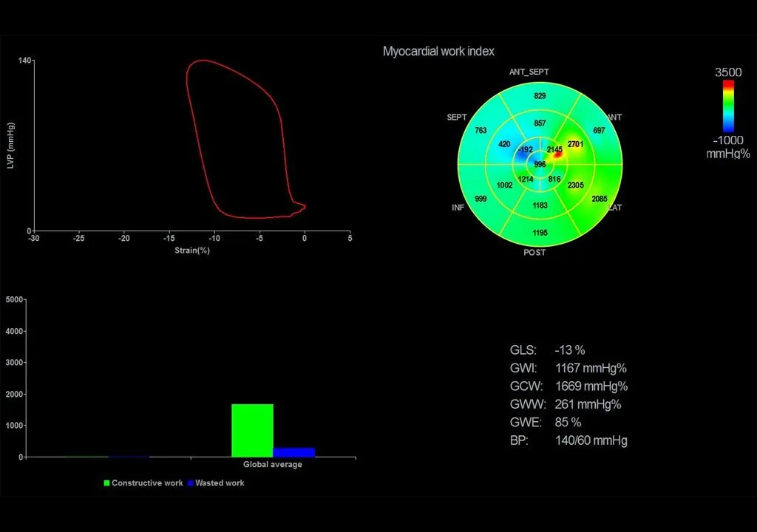757x532 pixels.
Task: Click the GCW 1669 mmHg% value
Action: (591, 386)
